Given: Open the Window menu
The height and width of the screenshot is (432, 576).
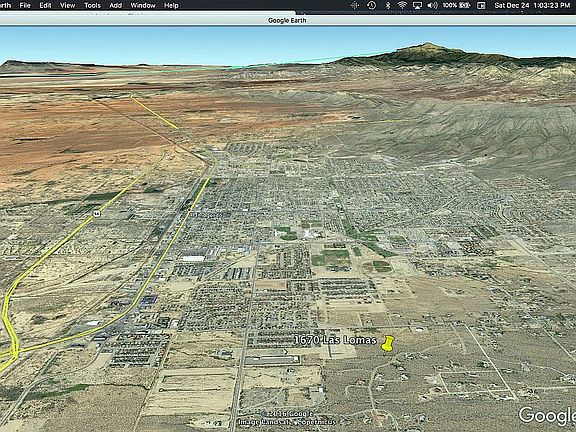Looking at the screenshot, I should pos(143,5).
